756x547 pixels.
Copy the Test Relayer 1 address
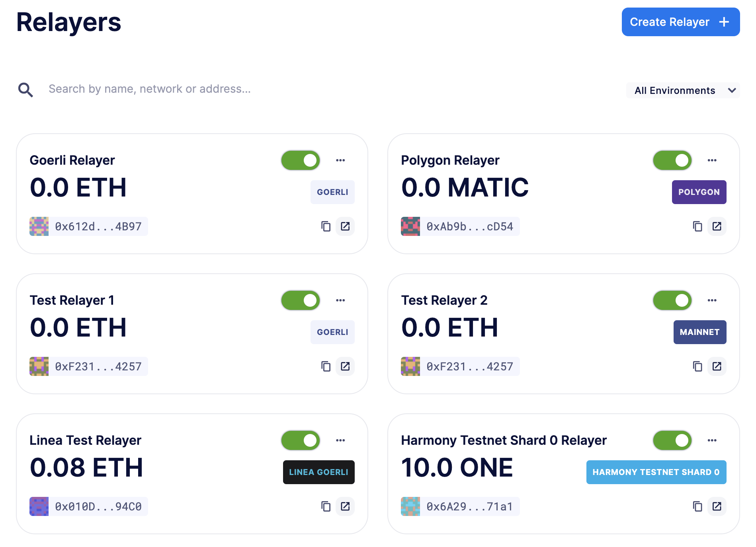click(326, 366)
